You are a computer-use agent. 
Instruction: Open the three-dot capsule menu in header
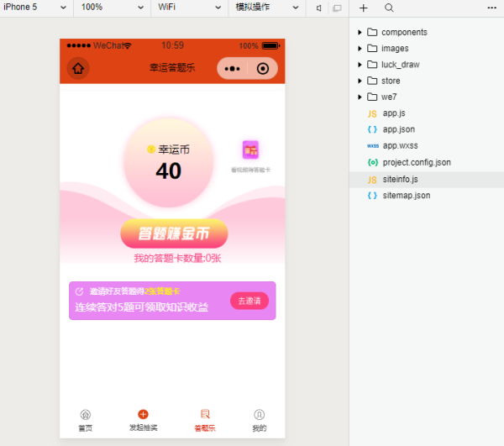tap(233, 69)
